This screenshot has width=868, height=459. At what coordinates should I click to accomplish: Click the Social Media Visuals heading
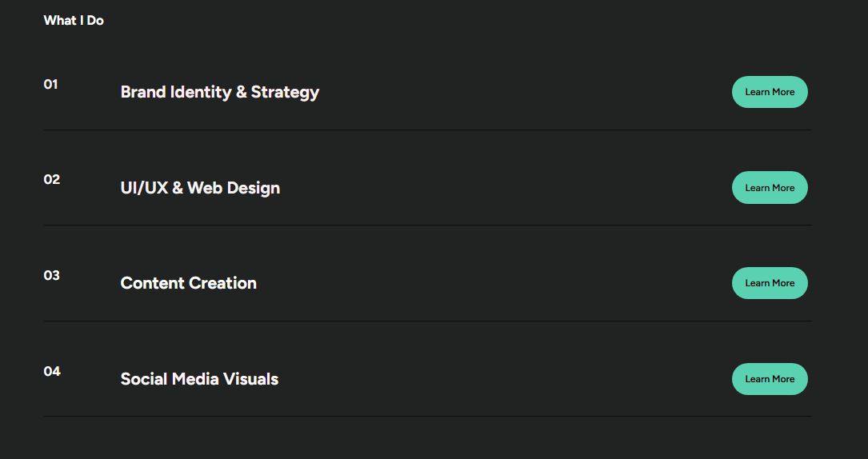coord(199,379)
